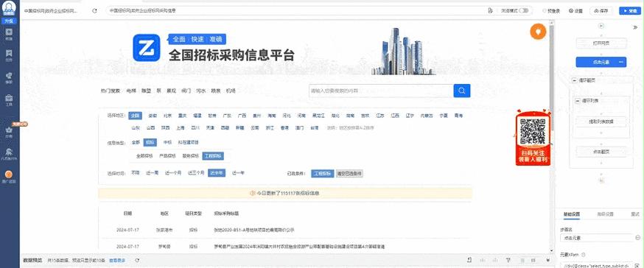
Task: Click the 保存 button
Action: (x=601, y=11)
